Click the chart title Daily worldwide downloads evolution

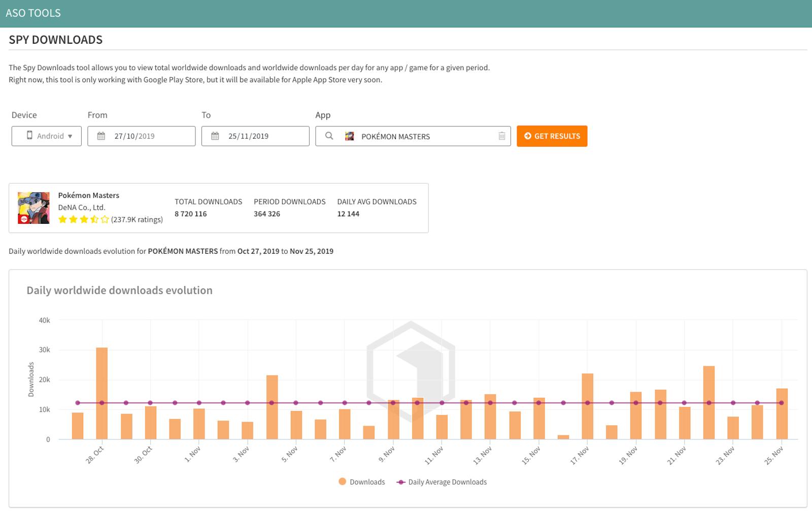119,290
